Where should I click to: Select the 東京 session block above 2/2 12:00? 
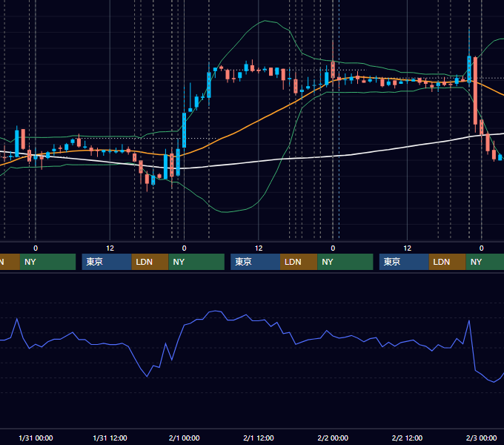(x=404, y=262)
